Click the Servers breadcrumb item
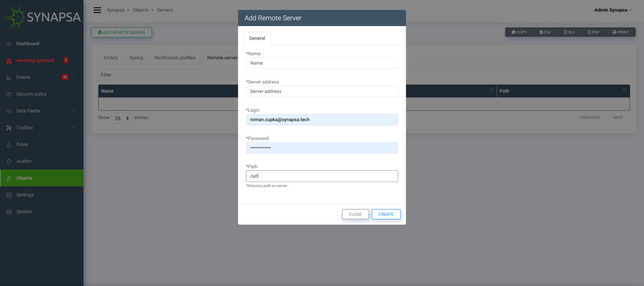 tap(165, 10)
